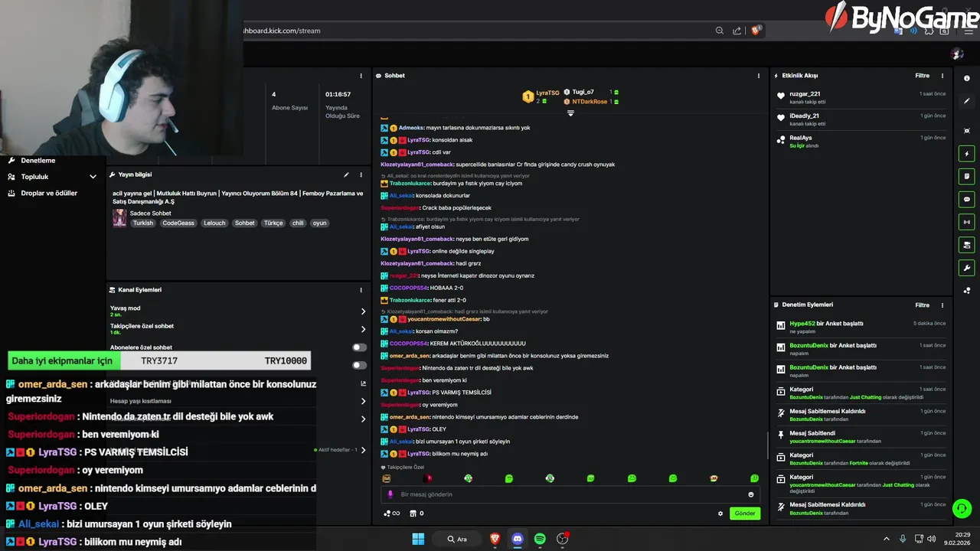Insert the first brown face emote

coord(387,478)
